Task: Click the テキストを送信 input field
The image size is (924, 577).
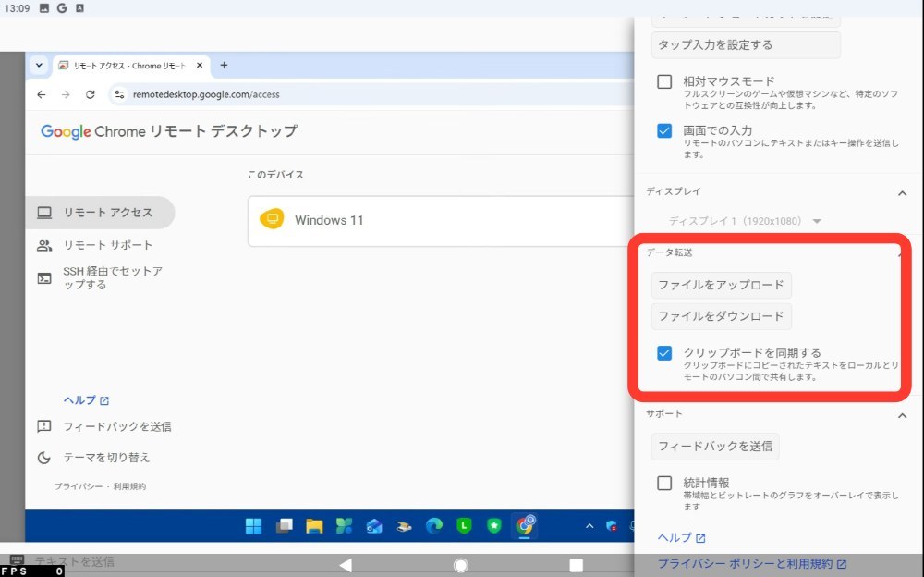Action: [330, 561]
